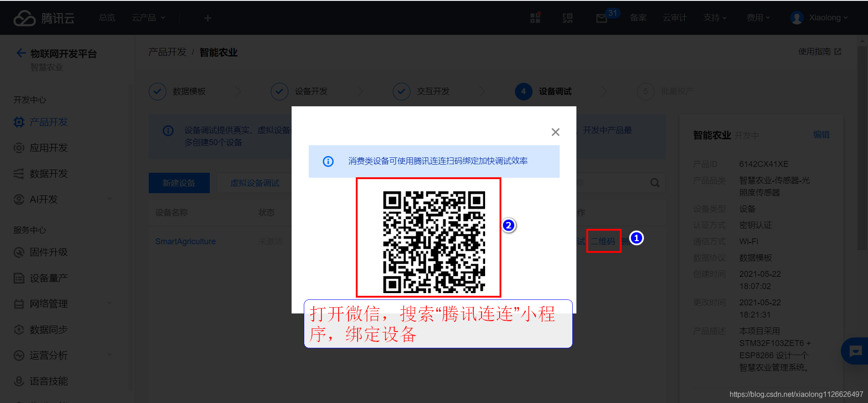Click the search magnifier icon

pos(655,183)
